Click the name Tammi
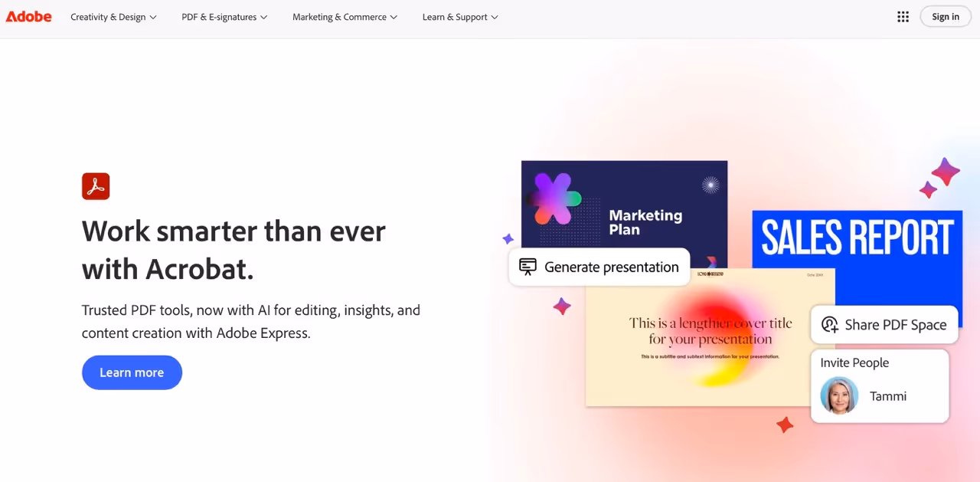 click(888, 396)
